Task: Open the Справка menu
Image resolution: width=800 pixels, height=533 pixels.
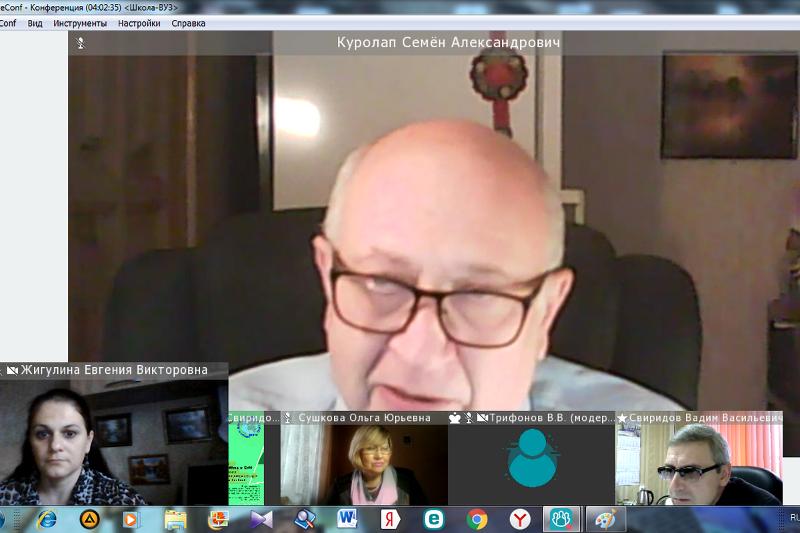Action: (x=188, y=23)
